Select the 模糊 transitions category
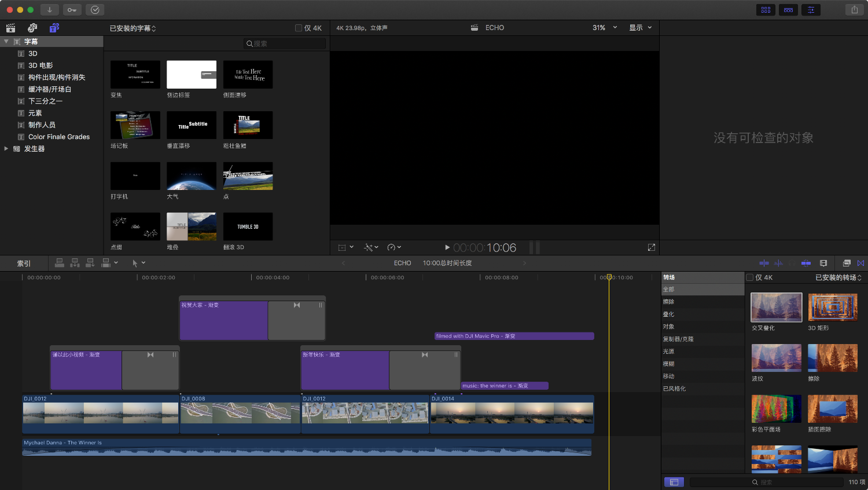The width and height of the screenshot is (868, 490). tap(703, 364)
